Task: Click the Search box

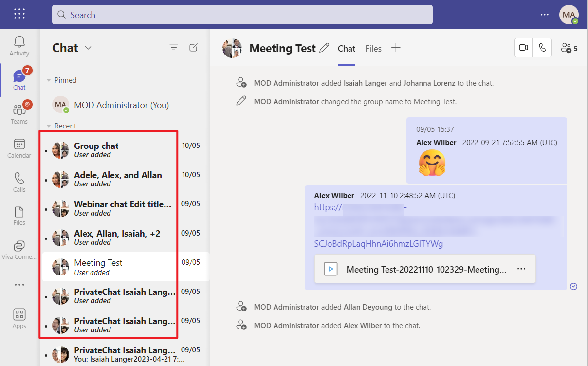Action: 242,15
